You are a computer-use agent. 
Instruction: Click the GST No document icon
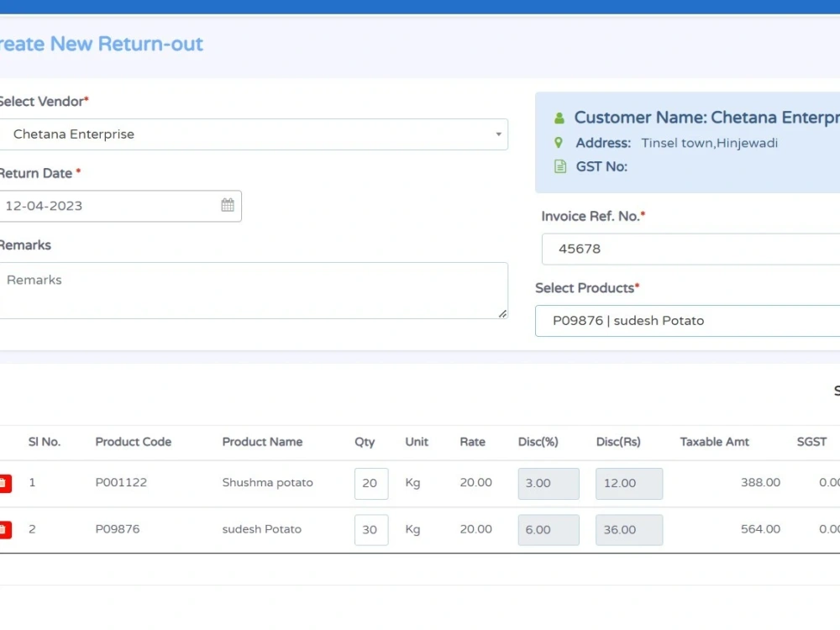(559, 166)
